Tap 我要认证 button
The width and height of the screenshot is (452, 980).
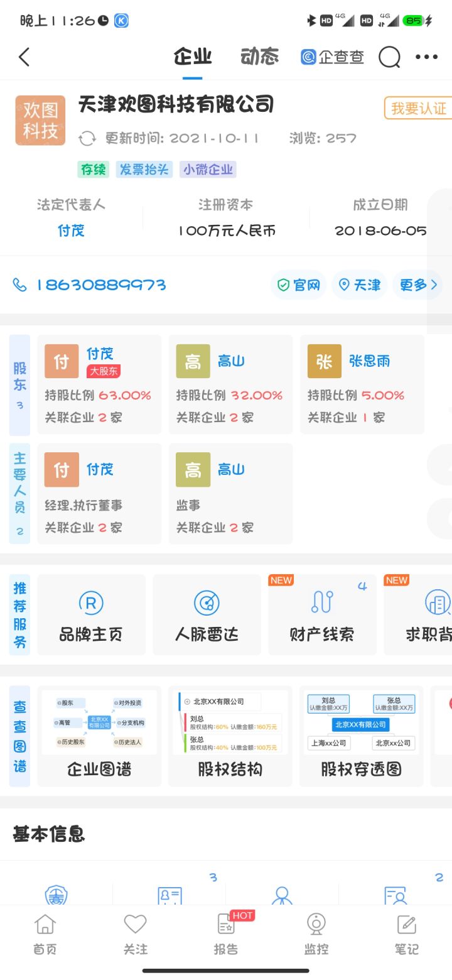pyautogui.click(x=418, y=108)
